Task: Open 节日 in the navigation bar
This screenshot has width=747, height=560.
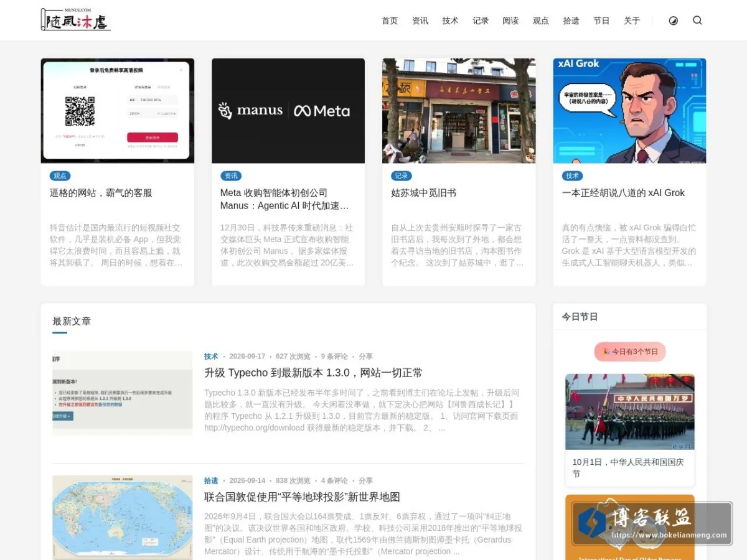Action: click(x=601, y=21)
